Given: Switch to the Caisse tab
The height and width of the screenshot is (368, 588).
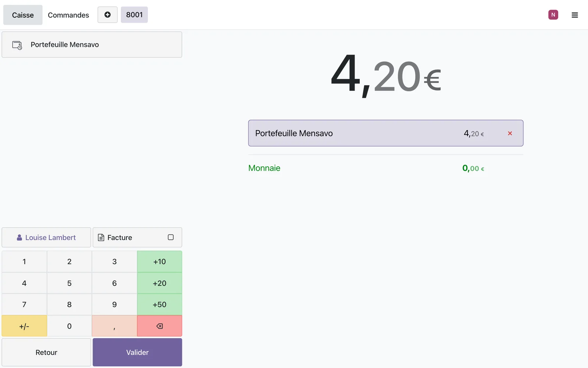Looking at the screenshot, I should tap(23, 15).
